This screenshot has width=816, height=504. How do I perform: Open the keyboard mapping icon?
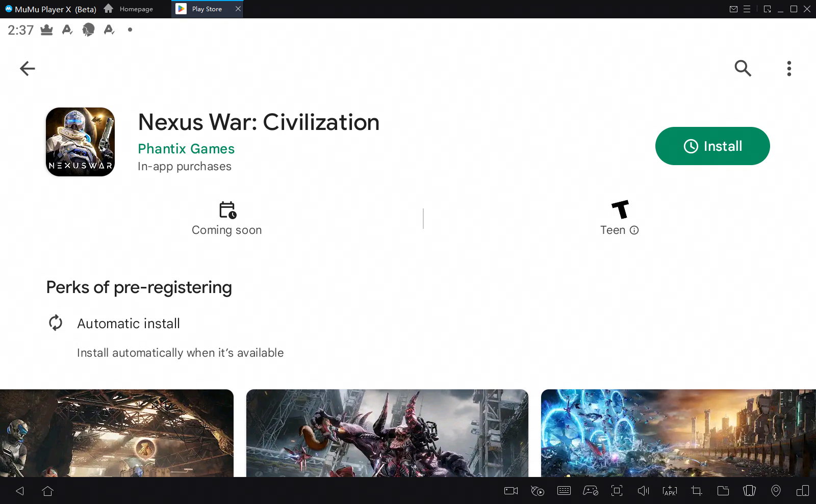click(x=564, y=491)
